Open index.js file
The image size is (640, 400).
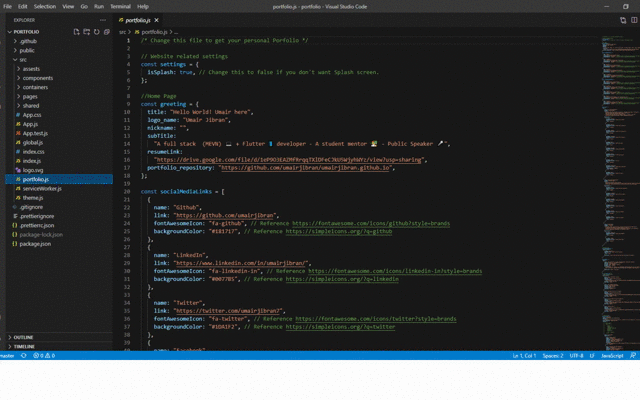click(31, 161)
